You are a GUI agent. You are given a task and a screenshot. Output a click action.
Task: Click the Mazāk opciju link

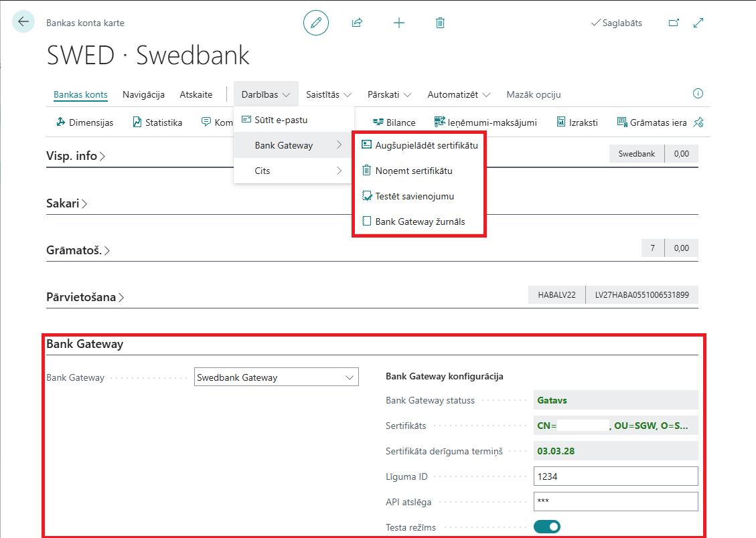pos(533,94)
